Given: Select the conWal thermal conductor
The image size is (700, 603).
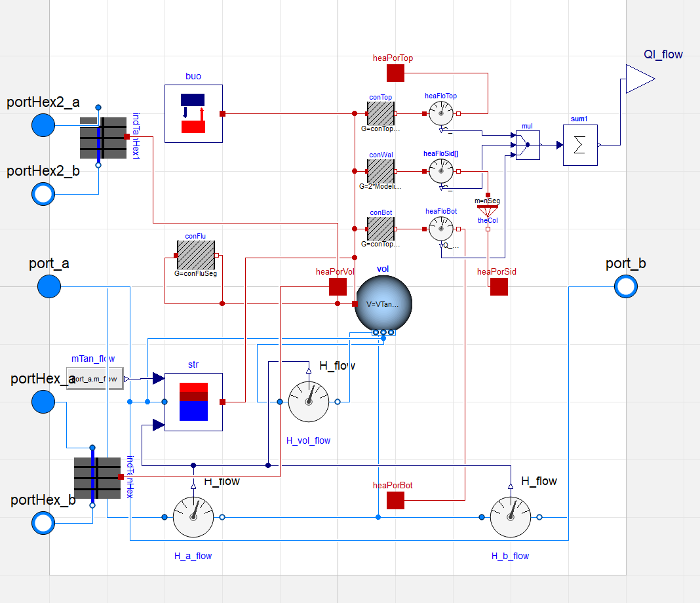Looking at the screenshot, I should click(x=381, y=171).
